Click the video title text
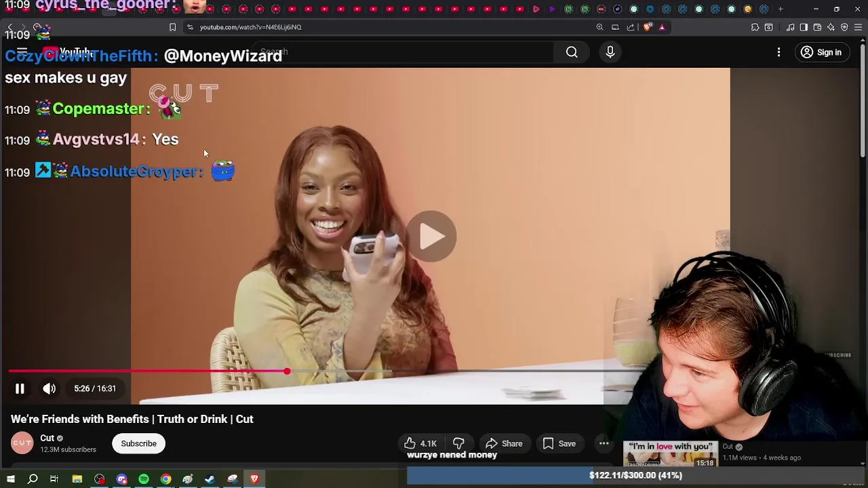This screenshot has height=488, width=868. 132,419
